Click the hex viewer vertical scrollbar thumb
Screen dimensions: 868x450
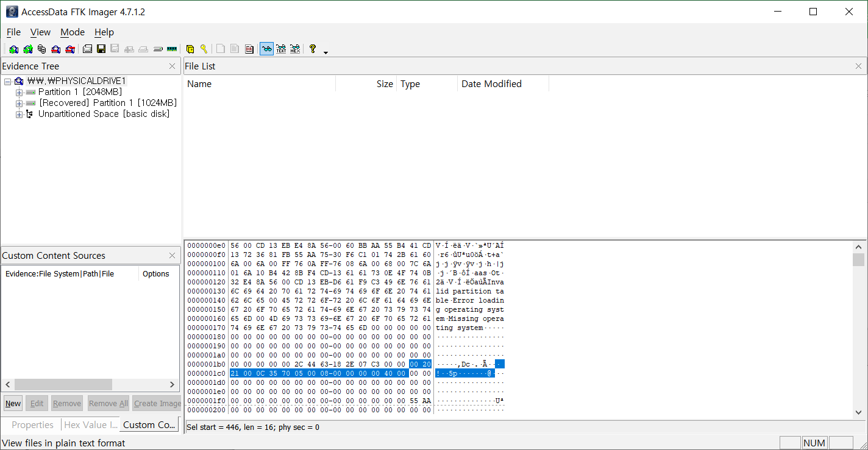coord(858,260)
